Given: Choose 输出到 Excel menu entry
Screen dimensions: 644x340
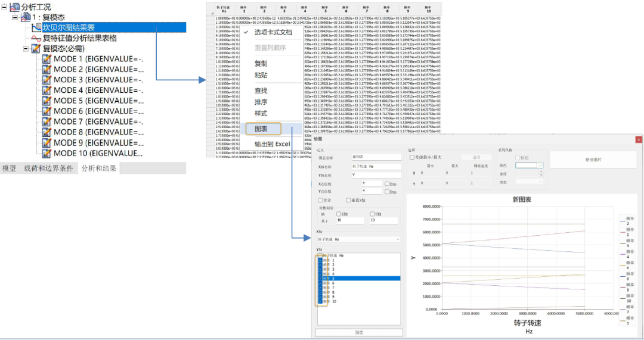Looking at the screenshot, I should [273, 144].
